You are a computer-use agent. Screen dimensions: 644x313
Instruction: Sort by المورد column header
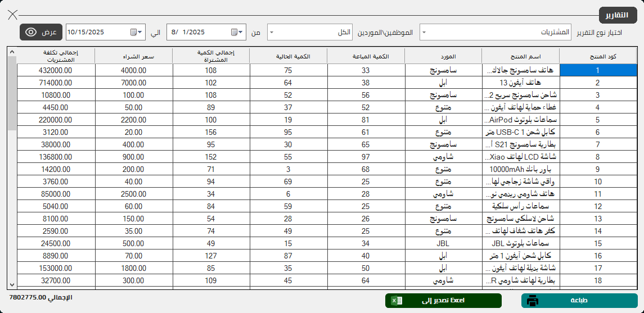pos(443,56)
